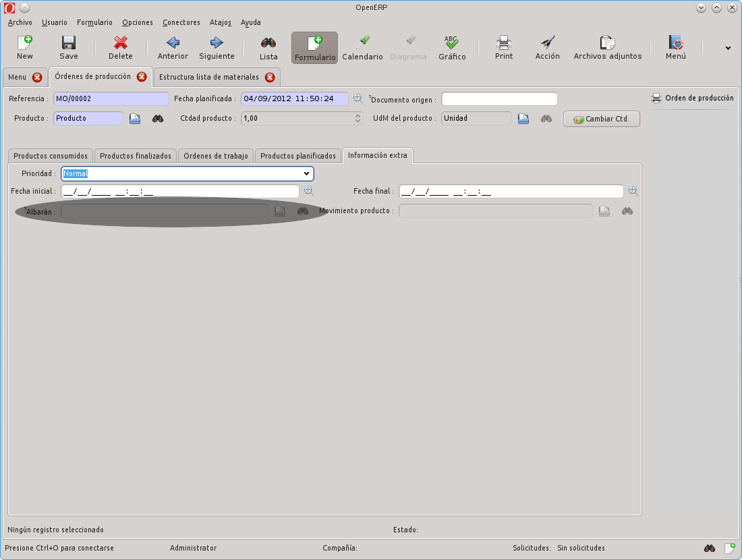Click status bar binoculars requests icon
This screenshot has width=742, height=560.
click(710, 548)
